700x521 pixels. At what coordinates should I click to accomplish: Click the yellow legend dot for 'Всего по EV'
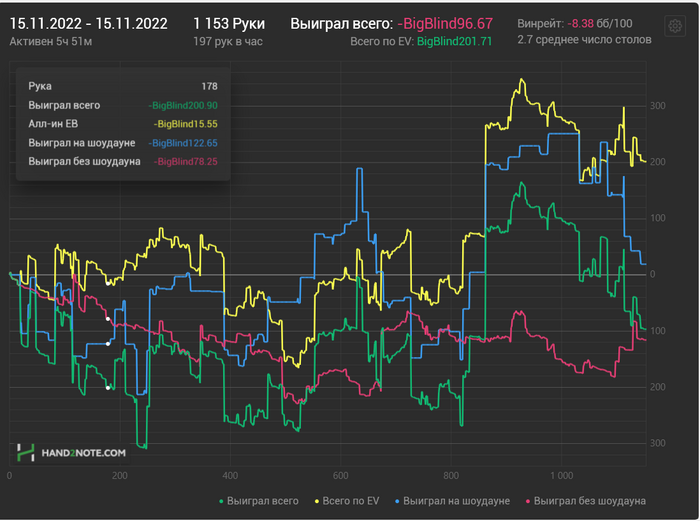pos(317,502)
